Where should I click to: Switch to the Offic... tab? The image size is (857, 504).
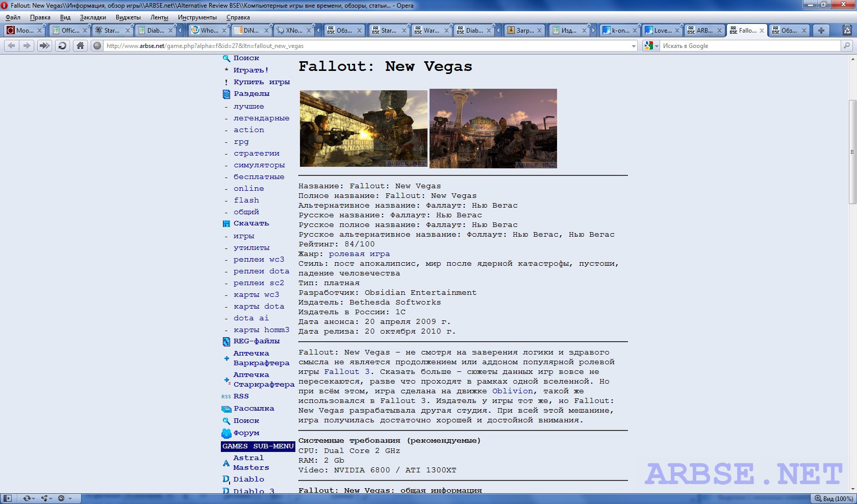tap(69, 31)
